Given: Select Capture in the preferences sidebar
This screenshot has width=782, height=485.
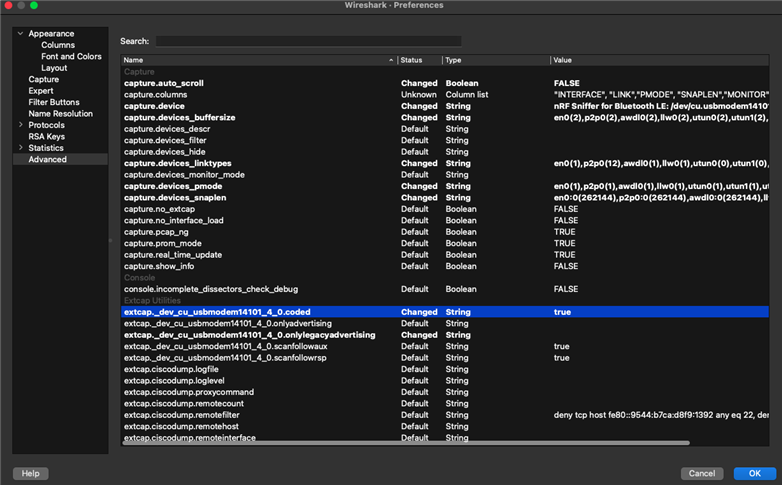Looking at the screenshot, I should tap(43, 79).
